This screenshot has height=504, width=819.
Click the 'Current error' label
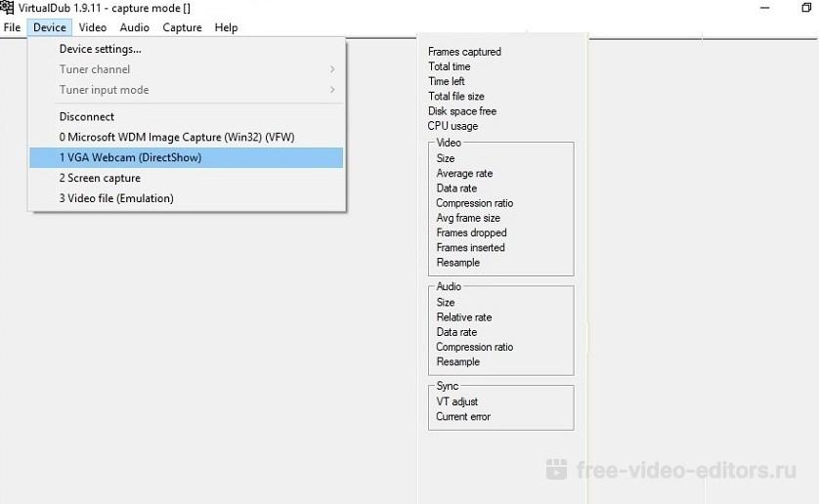point(463,416)
